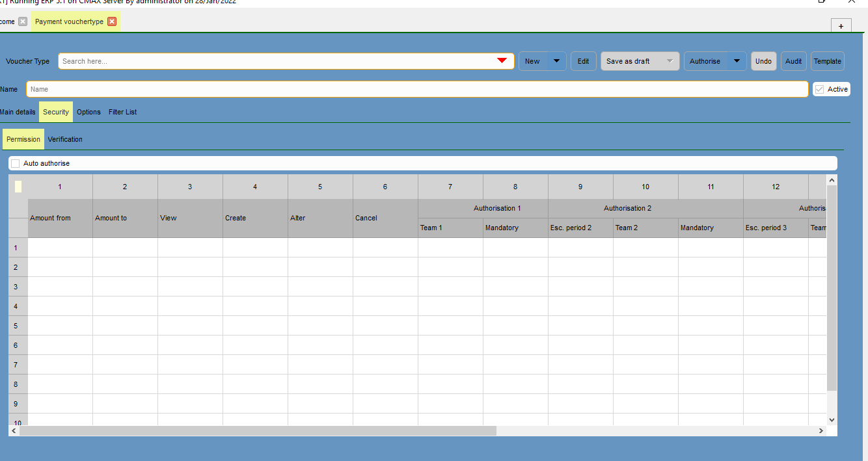Enable the Auto authorise checkbox
This screenshot has height=461, width=868.
[x=16, y=163]
